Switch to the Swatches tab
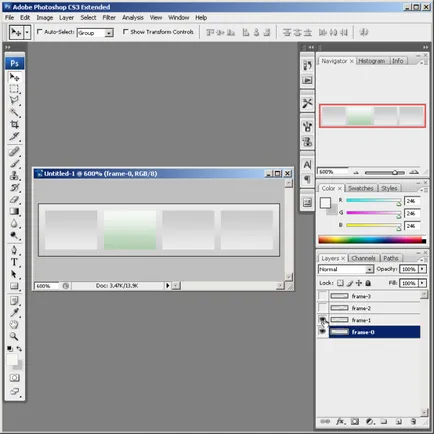Image resolution: width=434 pixels, height=434 pixels. click(361, 188)
